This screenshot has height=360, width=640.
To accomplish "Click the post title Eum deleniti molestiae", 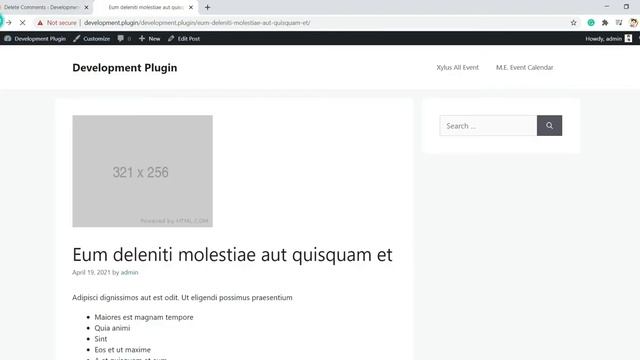I will [x=232, y=255].
